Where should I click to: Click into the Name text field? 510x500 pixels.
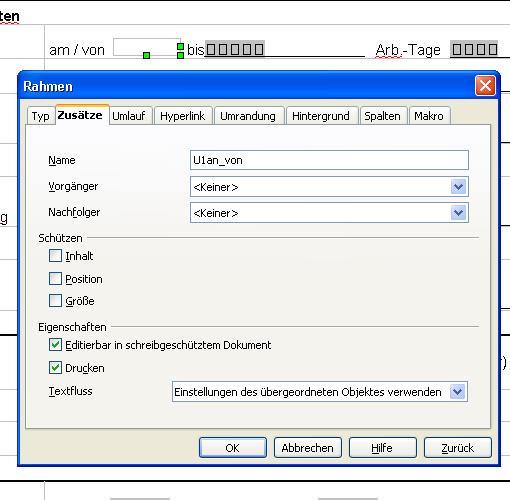click(x=329, y=160)
